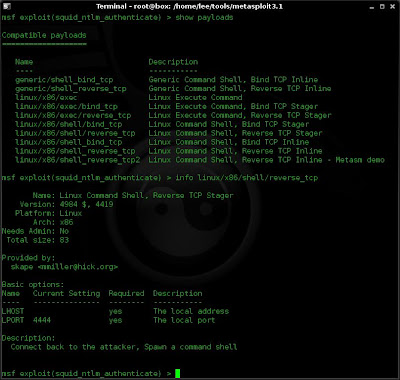Click the 'Description' header in payload list
The width and height of the screenshot is (400, 380).
173,62
